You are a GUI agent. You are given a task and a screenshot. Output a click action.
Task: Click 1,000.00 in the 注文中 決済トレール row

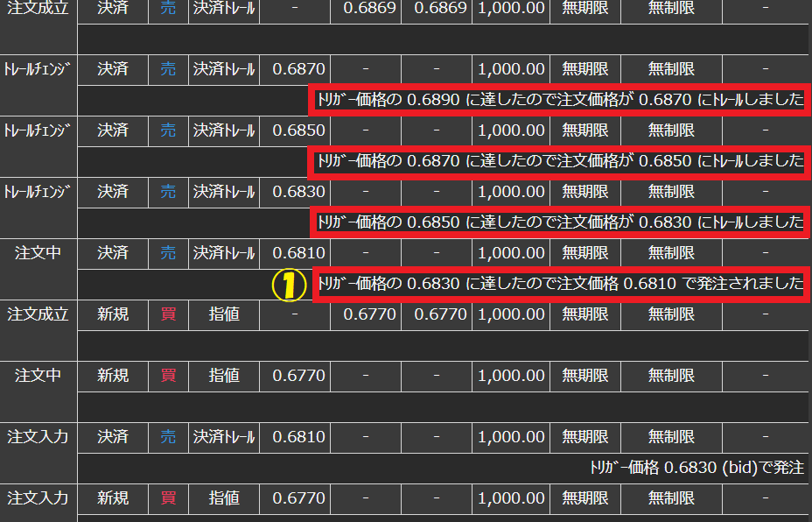coord(511,253)
